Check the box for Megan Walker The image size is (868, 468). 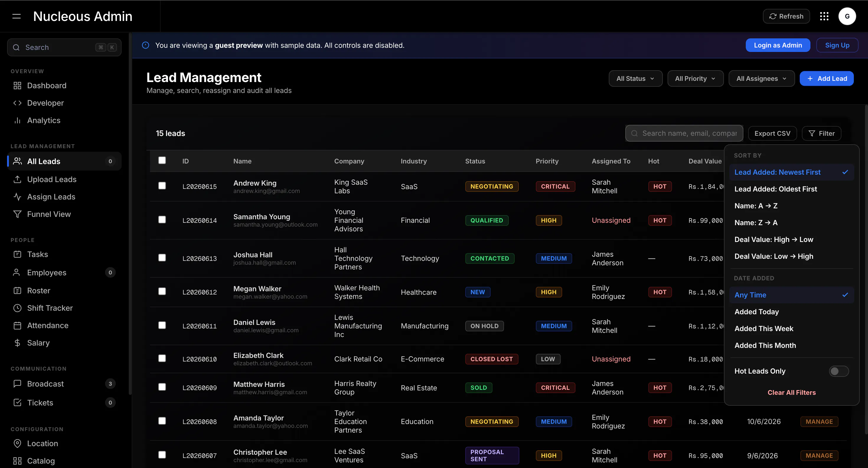coord(162,291)
